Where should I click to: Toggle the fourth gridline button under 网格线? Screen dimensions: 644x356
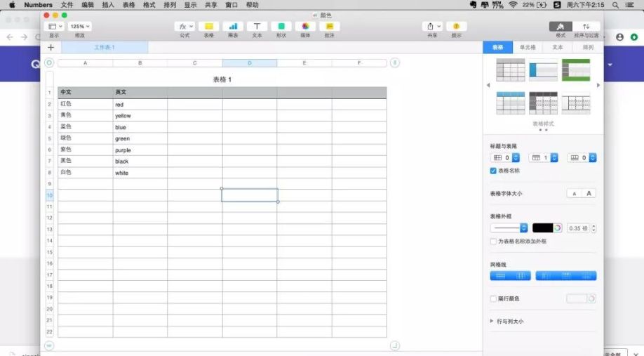pos(566,276)
